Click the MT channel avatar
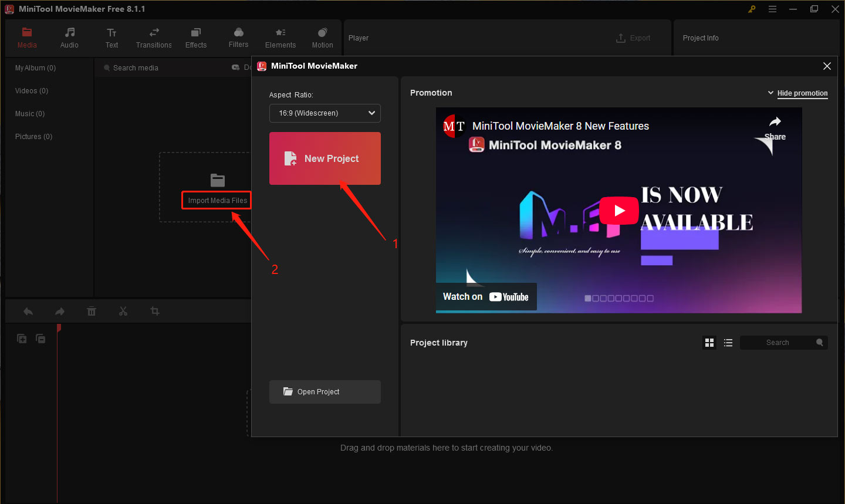 pos(454,126)
